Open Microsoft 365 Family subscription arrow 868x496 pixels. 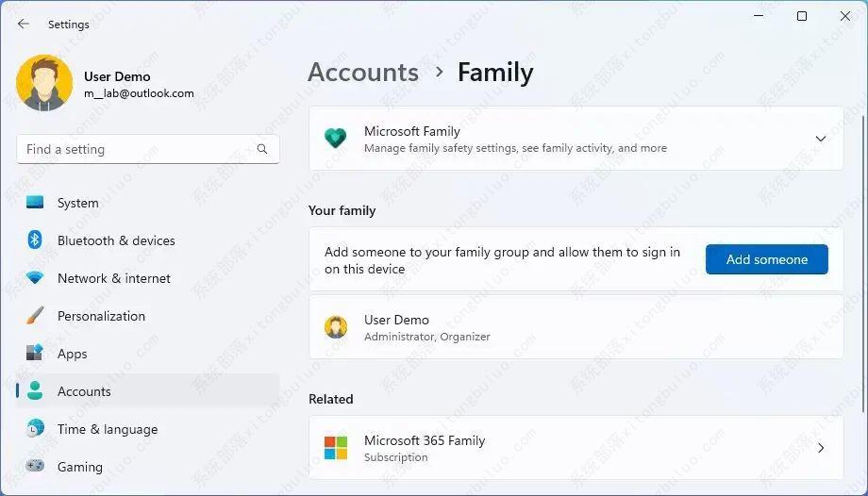pyautogui.click(x=820, y=448)
